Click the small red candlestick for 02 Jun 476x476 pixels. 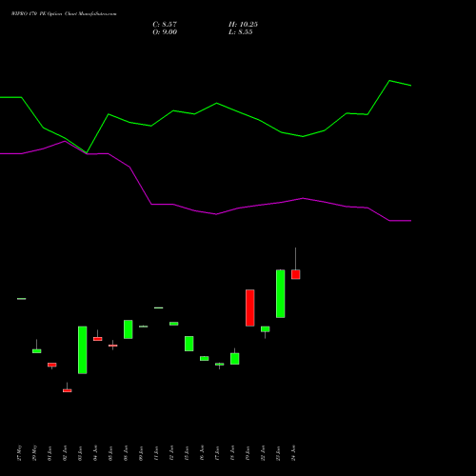(x=68, y=390)
